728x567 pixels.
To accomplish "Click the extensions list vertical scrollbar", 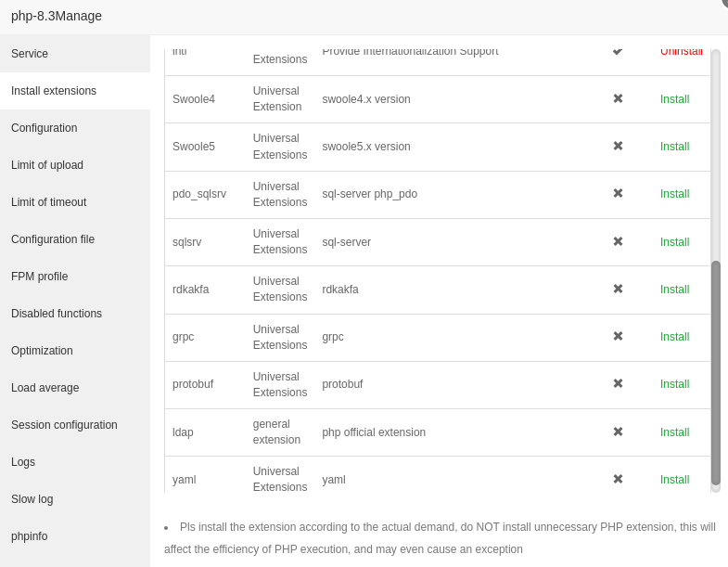I will 715,371.
